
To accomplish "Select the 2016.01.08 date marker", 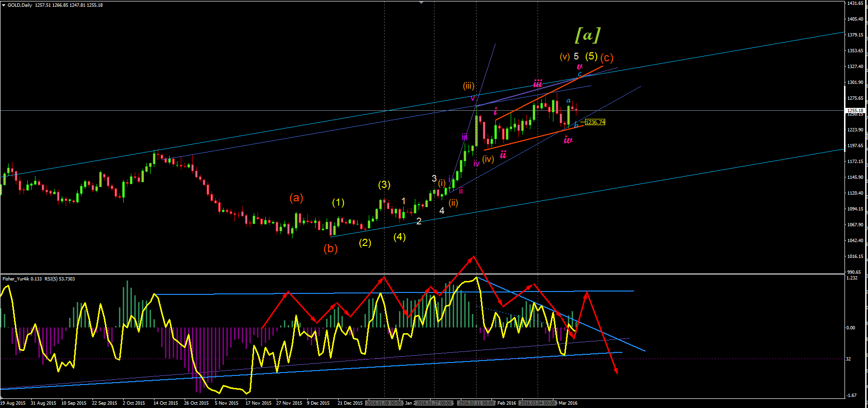I will (x=384, y=403).
